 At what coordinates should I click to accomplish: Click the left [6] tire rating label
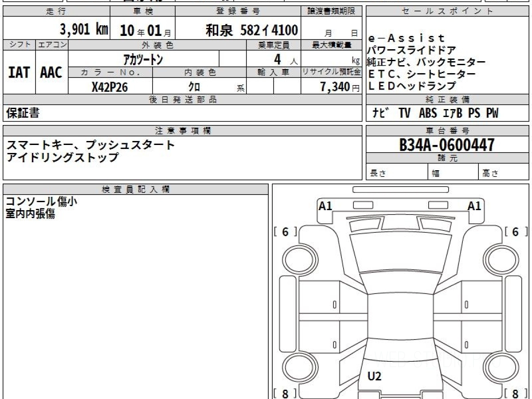pyautogui.click(x=285, y=231)
